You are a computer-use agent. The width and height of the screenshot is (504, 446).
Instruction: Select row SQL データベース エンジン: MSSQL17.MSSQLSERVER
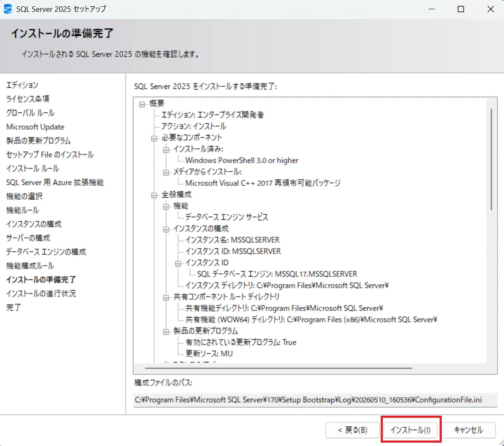click(277, 274)
